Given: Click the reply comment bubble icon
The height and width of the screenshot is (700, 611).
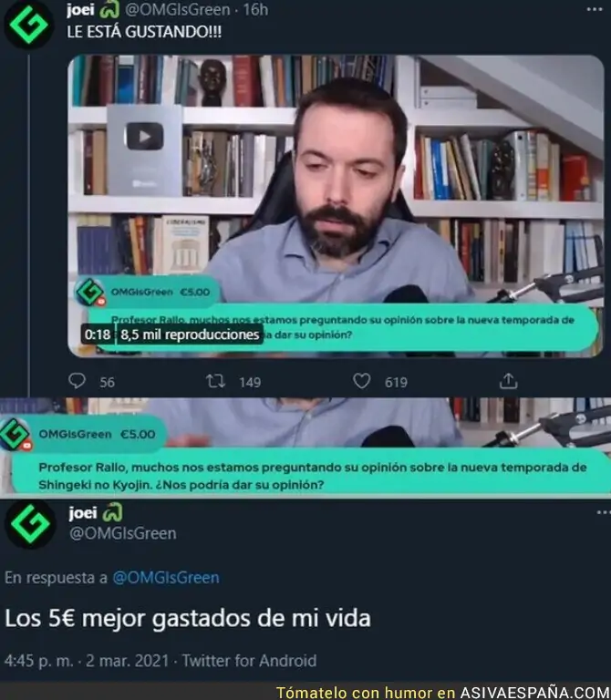Looking at the screenshot, I should [77, 381].
